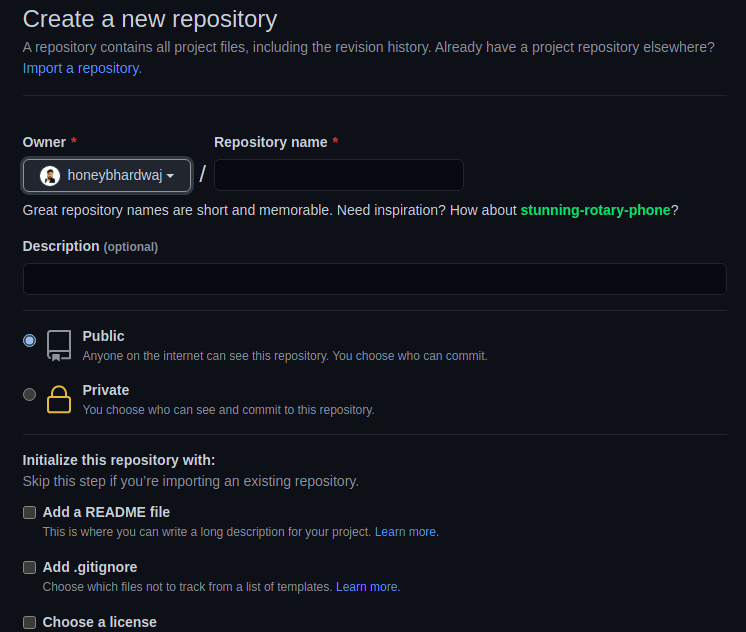Click the Create a new repository heading
The height and width of the screenshot is (632, 746).
point(150,20)
